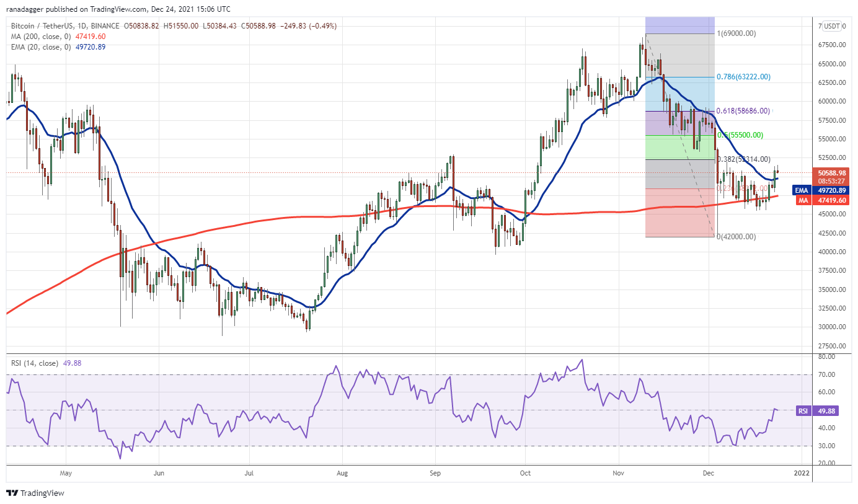Click the TradingView wordmark text at bottom
This screenshot has height=504, width=858.
point(42,493)
